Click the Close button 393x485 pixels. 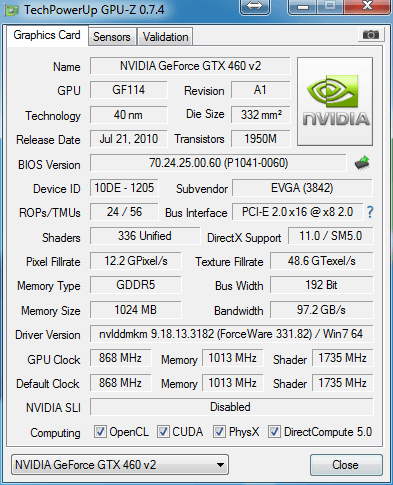point(346,465)
